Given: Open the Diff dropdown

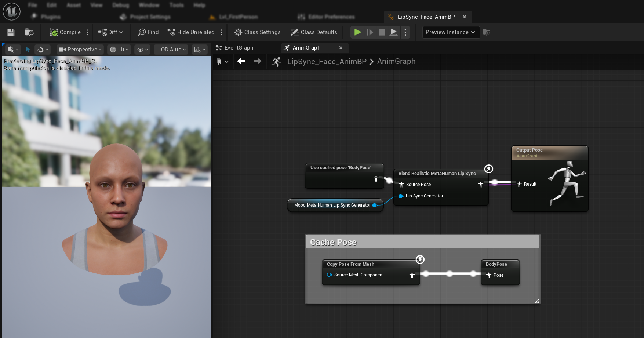Looking at the screenshot, I should pos(111,32).
